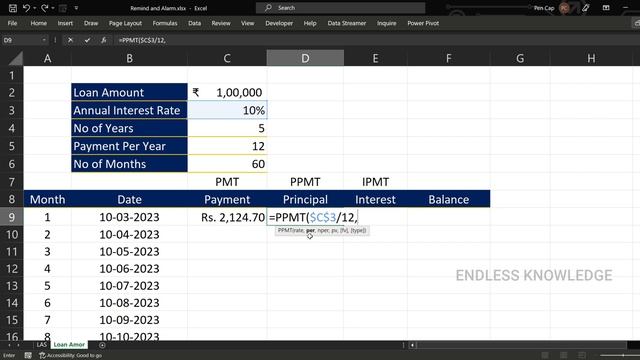Open the Redo history dropdown arrow

53,8
